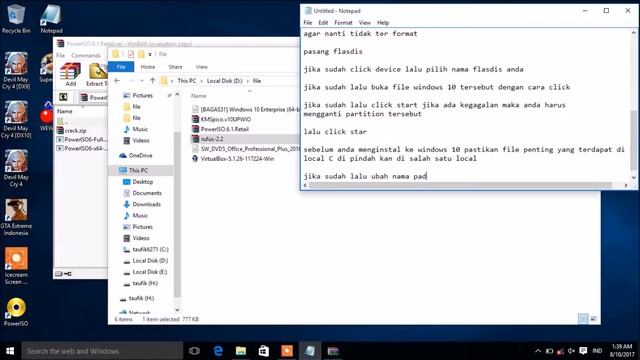Image resolution: width=640 pixels, height=360 pixels.
Task: Click the volume icon in system tray
Action: pos(571,351)
